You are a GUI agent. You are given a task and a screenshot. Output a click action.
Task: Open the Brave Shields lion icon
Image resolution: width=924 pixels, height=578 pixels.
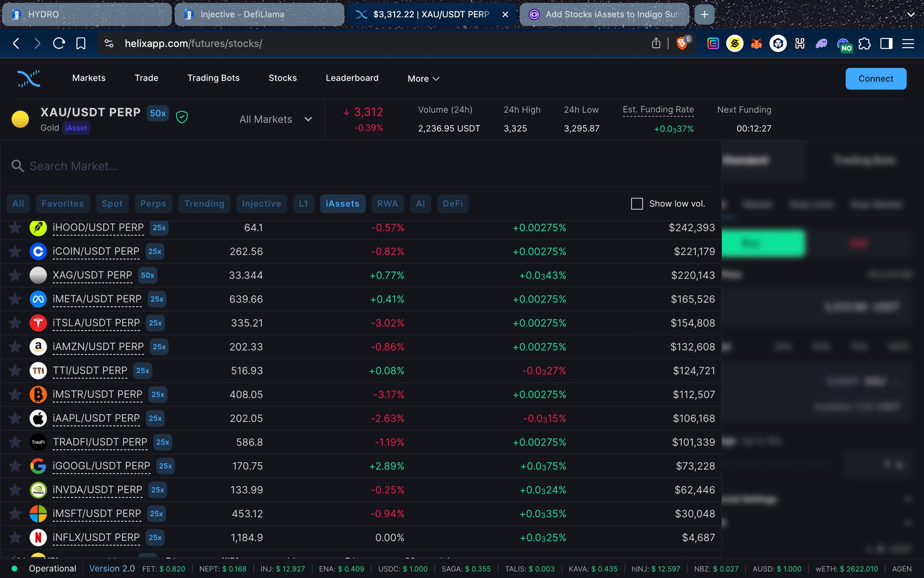tap(682, 43)
